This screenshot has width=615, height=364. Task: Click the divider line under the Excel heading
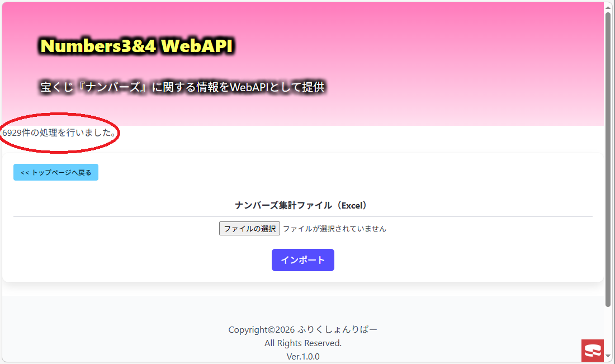pos(303,216)
